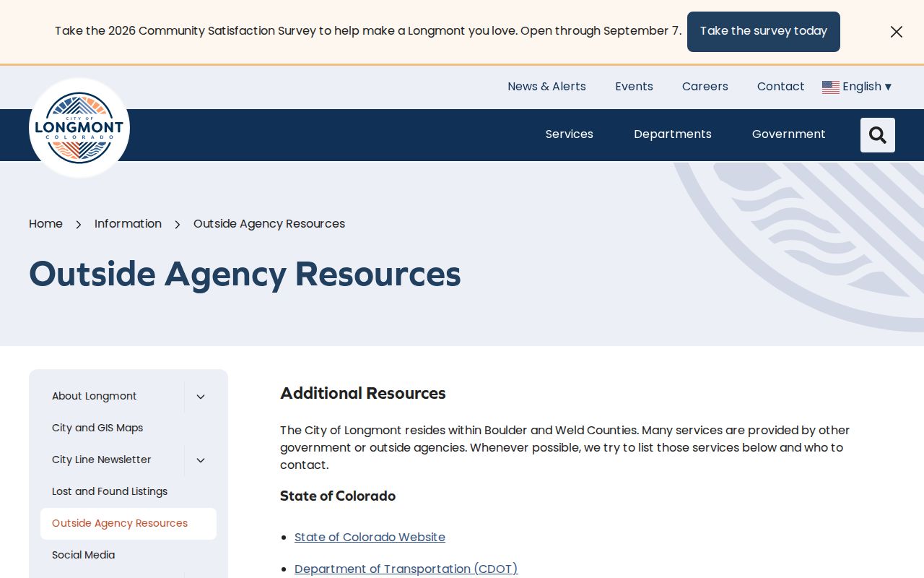Click the Outside Agency Resources page title
The height and width of the screenshot is (578, 924).
coord(245,275)
